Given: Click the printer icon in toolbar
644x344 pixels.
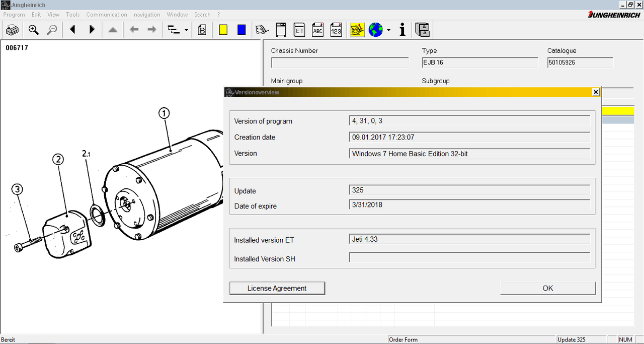Looking at the screenshot, I should click(x=12, y=30).
